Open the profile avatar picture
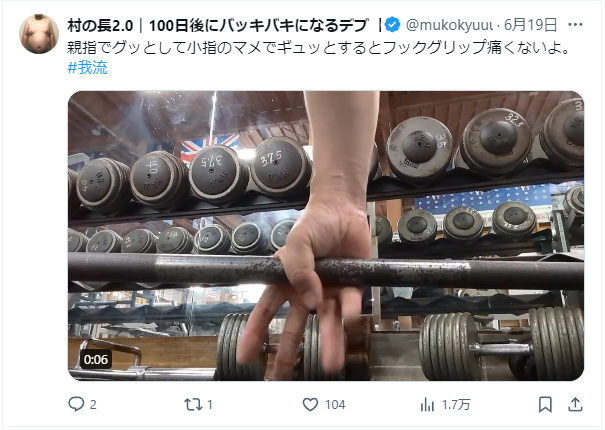605x430 pixels. pos(39,34)
